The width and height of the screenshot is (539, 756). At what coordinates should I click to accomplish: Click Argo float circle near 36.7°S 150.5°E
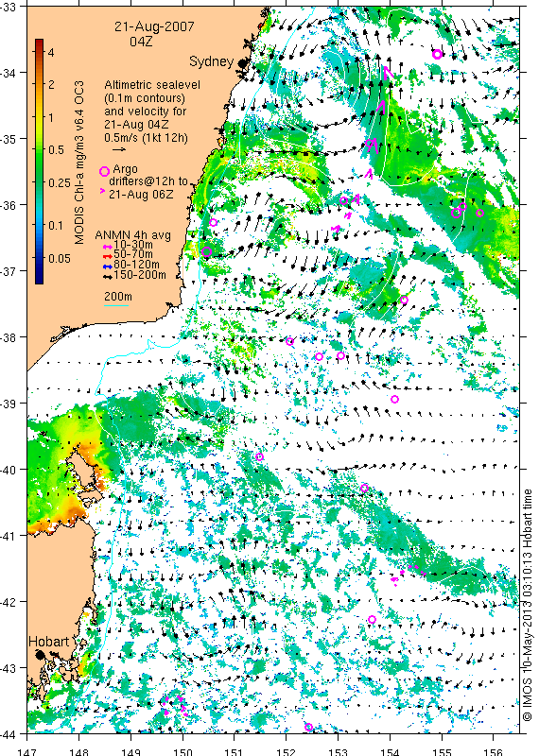pos(207,251)
